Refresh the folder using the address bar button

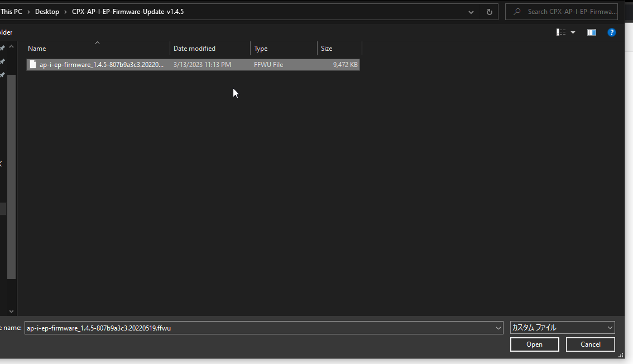pyautogui.click(x=490, y=12)
